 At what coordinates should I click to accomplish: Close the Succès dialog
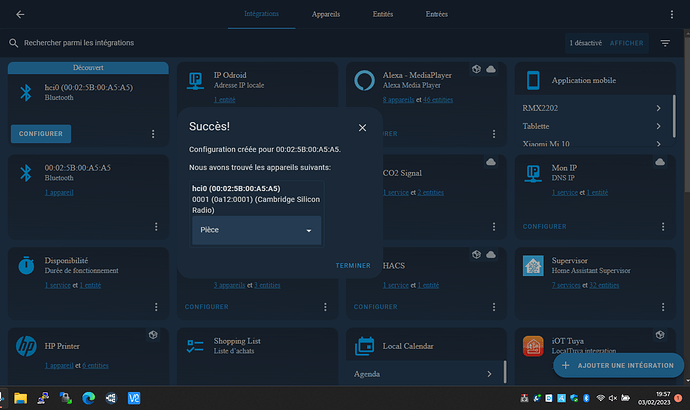(362, 128)
